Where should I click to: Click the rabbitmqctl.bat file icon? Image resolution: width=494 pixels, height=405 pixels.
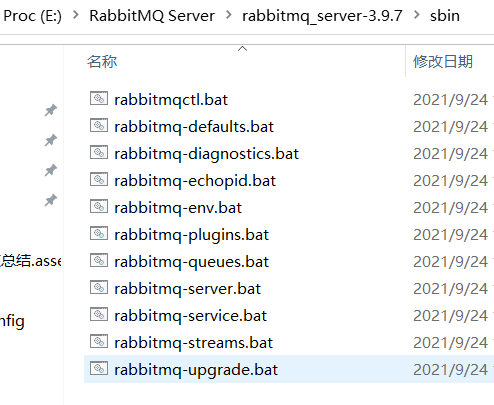point(99,99)
